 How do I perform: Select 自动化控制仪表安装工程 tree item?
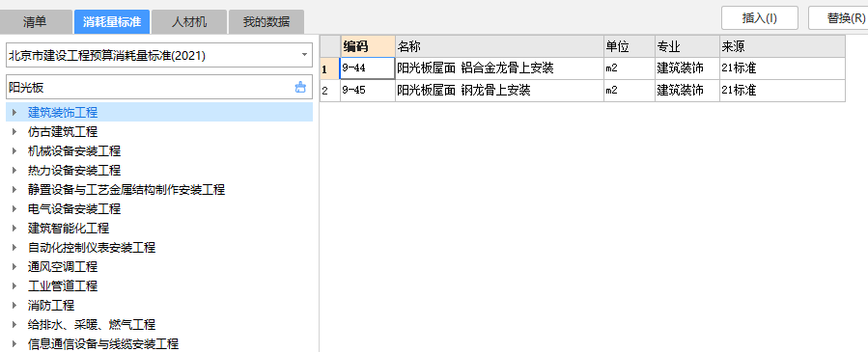[92, 248]
